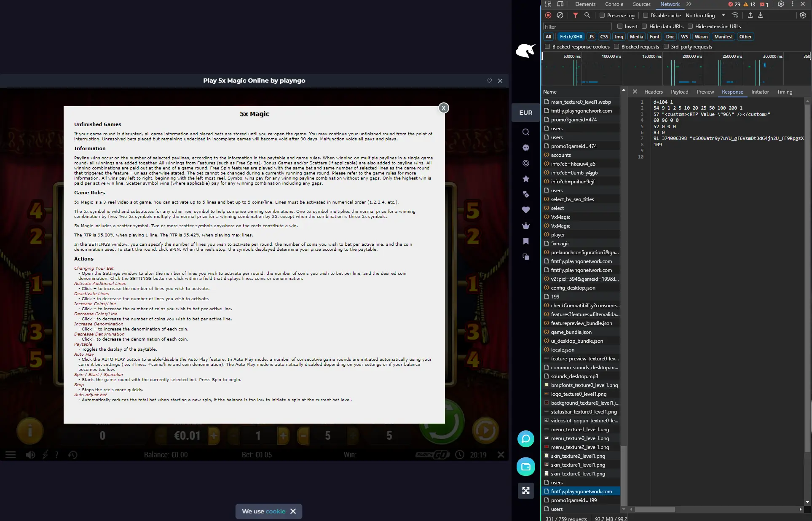The image size is (812, 521).
Task: Toggle the fullscreen expand icon
Action: point(526,491)
